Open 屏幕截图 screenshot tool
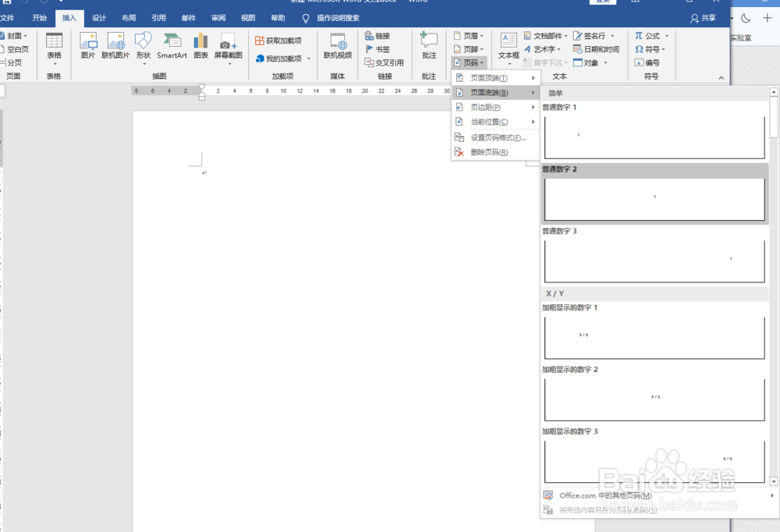Screen dimensions: 780x532 (x=229, y=49)
